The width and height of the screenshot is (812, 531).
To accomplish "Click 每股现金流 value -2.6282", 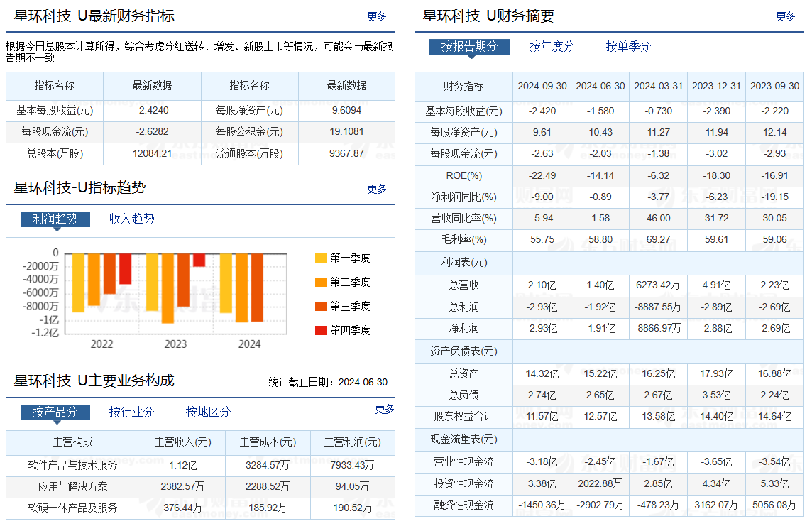I will click(152, 131).
